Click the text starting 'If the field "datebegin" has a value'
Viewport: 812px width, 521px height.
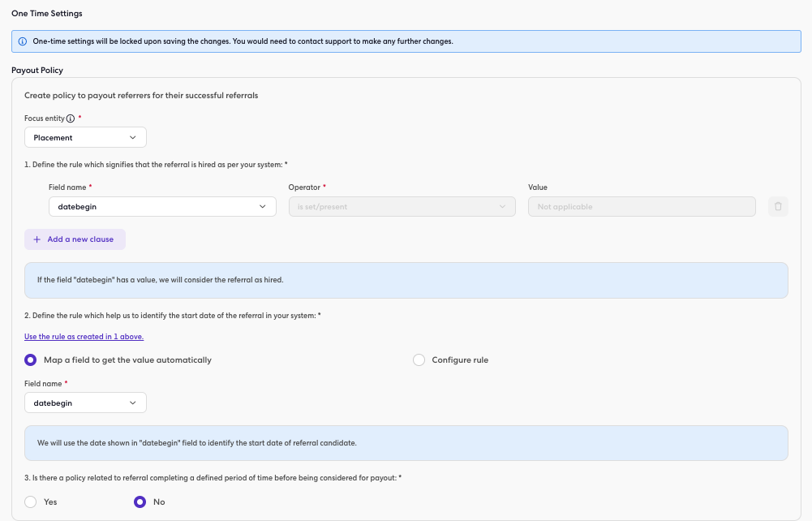161,280
